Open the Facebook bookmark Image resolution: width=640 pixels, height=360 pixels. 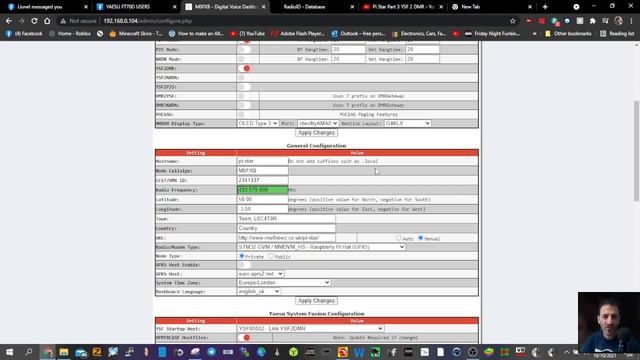click(x=24, y=33)
